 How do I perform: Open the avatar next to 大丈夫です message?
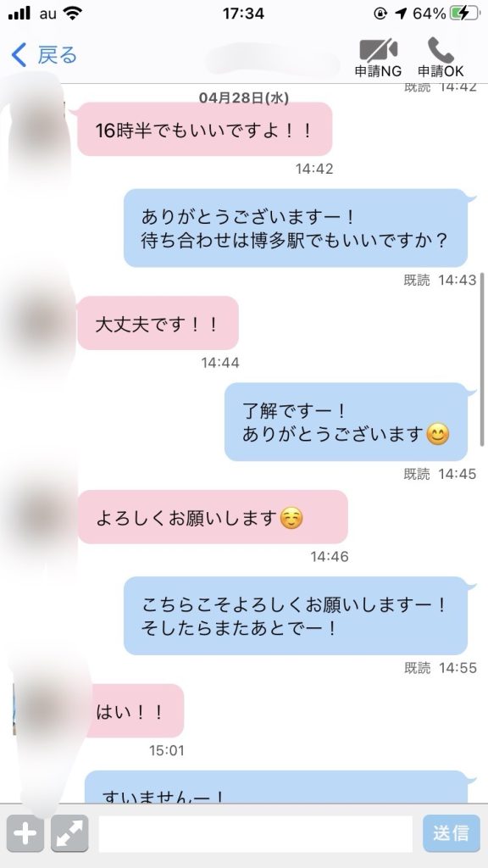coord(40,324)
